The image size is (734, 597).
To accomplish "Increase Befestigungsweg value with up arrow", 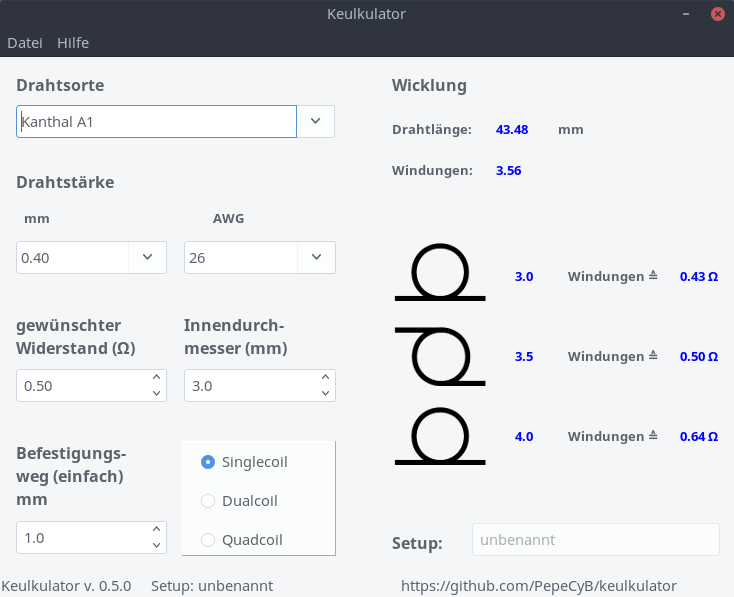I will tap(156, 530).
